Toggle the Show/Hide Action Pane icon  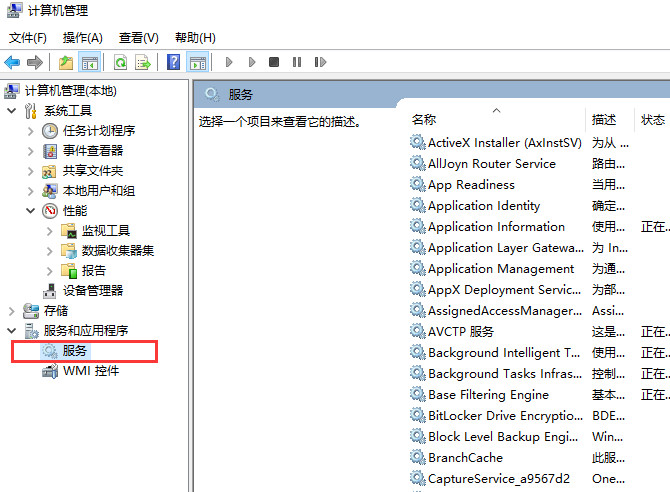[198, 62]
